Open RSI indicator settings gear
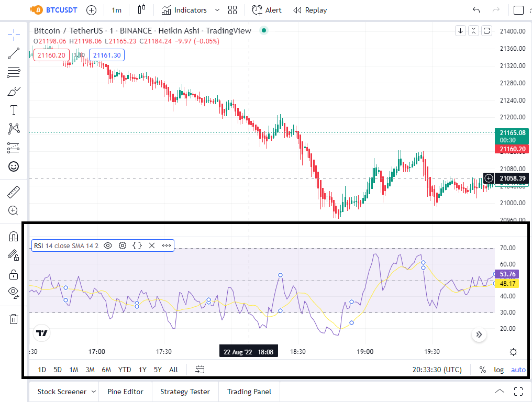Screen dimensions: 532x402 click(x=123, y=245)
